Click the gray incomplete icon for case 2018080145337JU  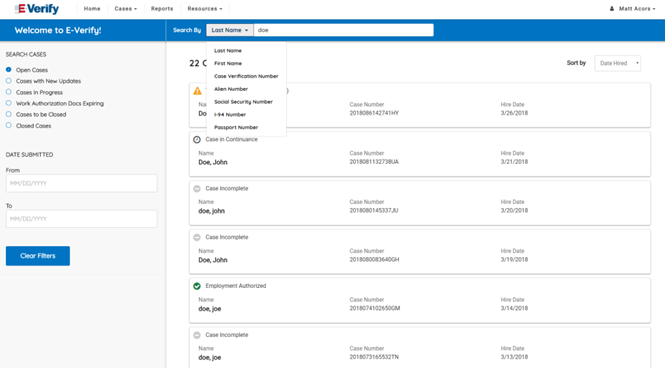197,189
